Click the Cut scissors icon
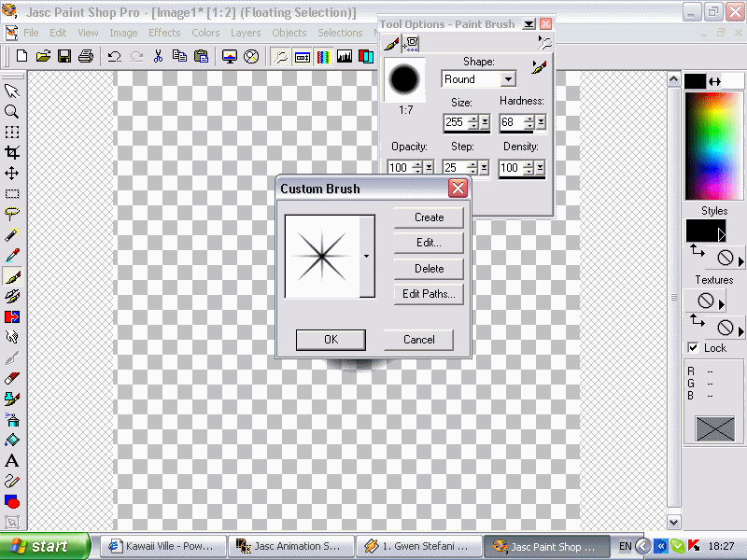This screenshot has height=560, width=747. click(x=158, y=56)
